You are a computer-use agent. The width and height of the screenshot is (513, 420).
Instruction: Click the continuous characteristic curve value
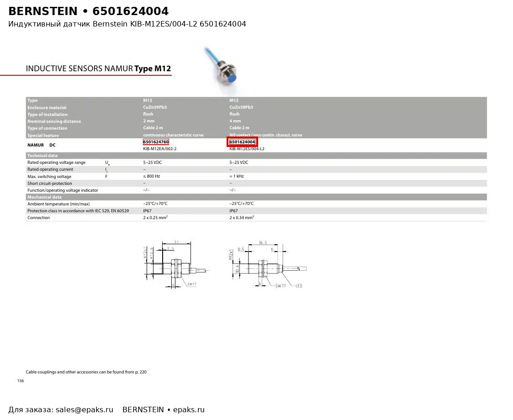pyautogui.click(x=173, y=135)
